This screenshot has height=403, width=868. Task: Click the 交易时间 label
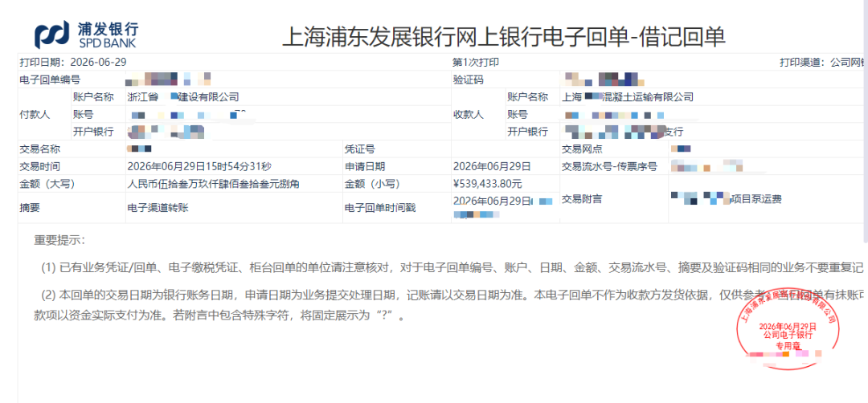[40, 166]
